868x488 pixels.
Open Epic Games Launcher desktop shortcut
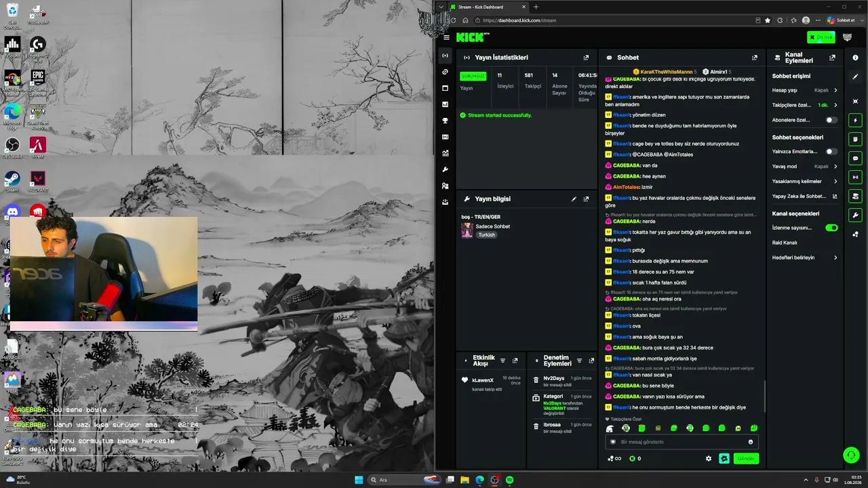pyautogui.click(x=37, y=81)
